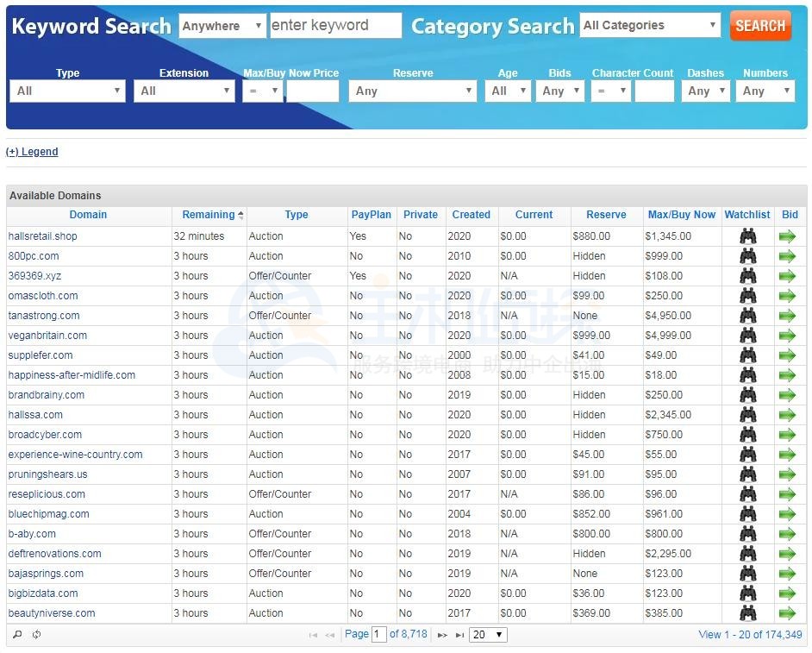Click the page number input box

378,635
